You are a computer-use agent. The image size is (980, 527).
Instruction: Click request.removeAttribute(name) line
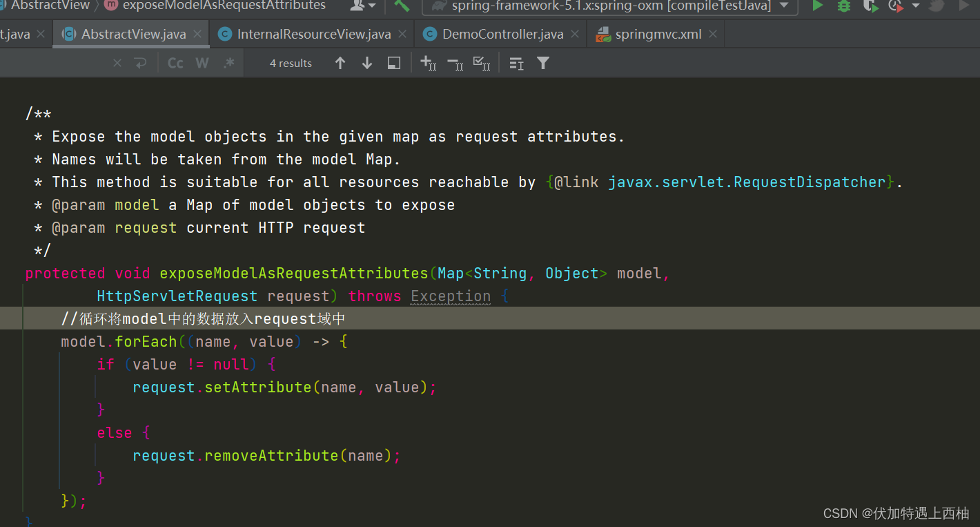click(x=266, y=456)
